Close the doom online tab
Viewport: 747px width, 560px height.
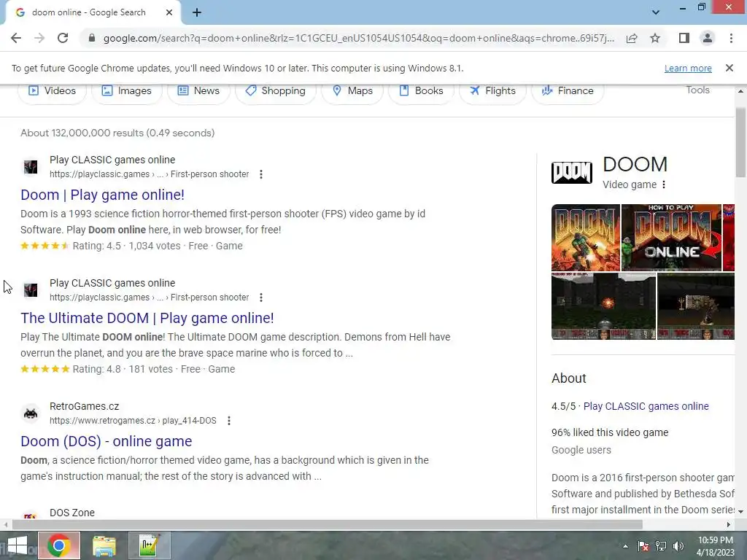[x=169, y=12]
